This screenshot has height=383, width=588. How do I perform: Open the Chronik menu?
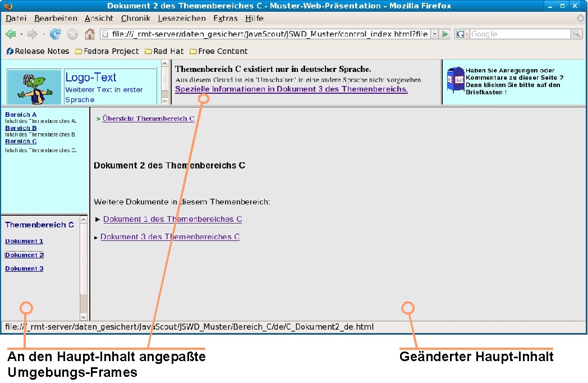[135, 19]
